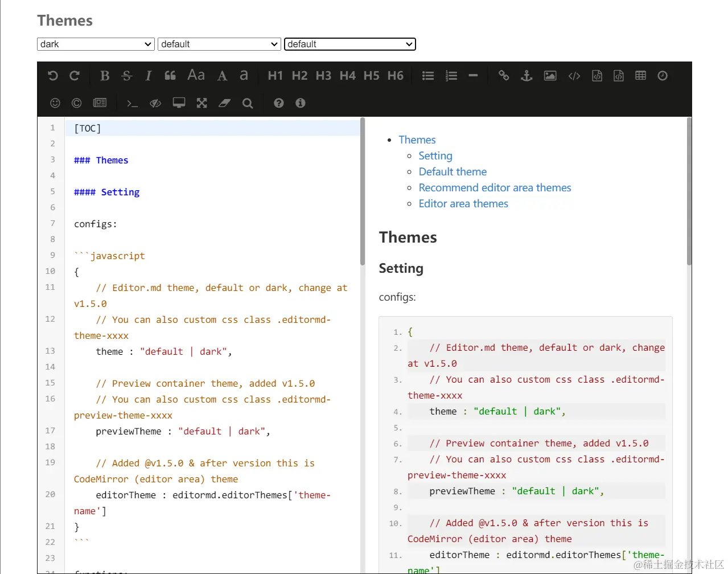Insert an H1 heading

tap(275, 76)
